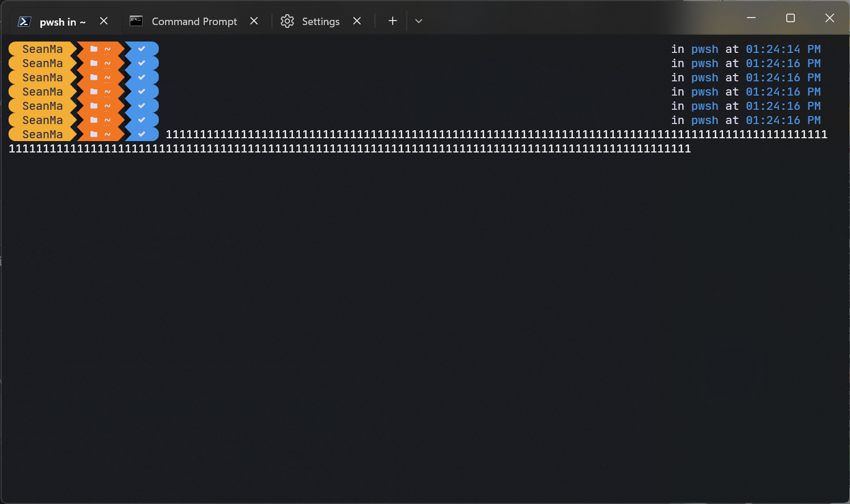Click the folder icon in the top orange prompt segment
The width and height of the screenshot is (850, 504).
(x=94, y=49)
